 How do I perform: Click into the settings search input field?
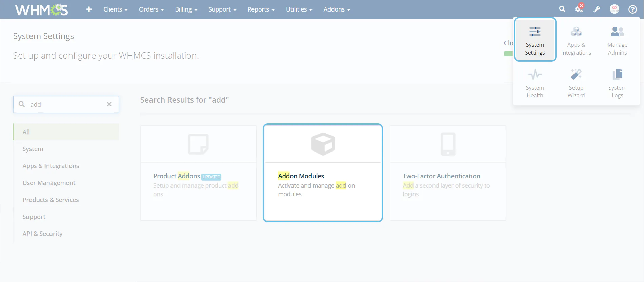point(66,104)
